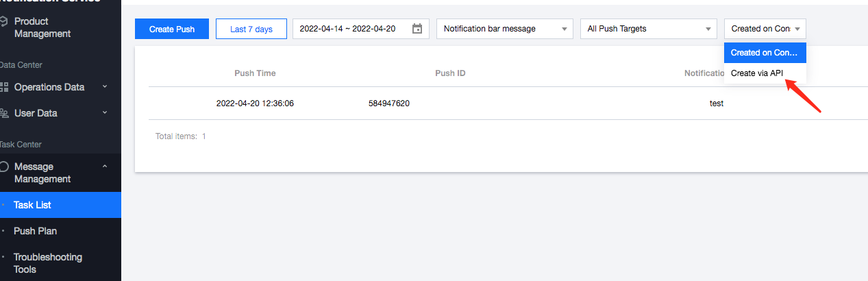Select the Last 7 days filter
This screenshot has width=868, height=281.
pos(251,29)
